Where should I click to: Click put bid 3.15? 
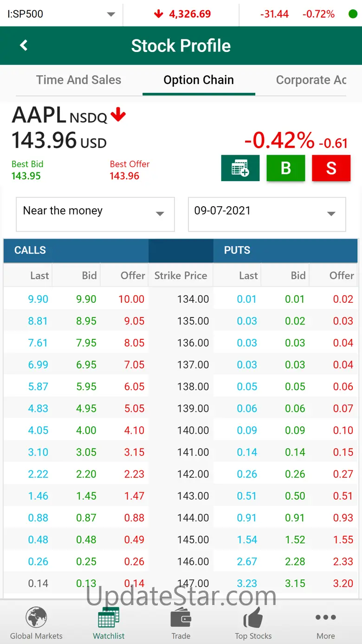295,583
